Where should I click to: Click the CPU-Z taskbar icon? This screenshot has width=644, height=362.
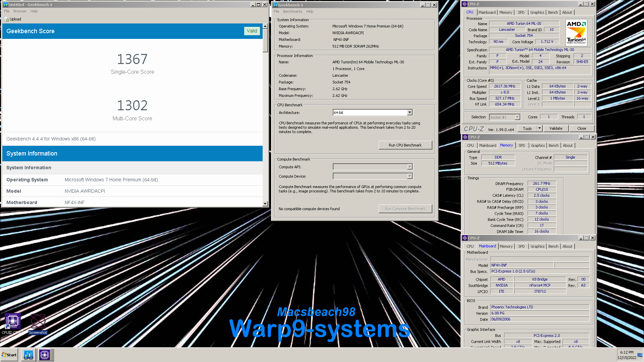tap(44, 355)
